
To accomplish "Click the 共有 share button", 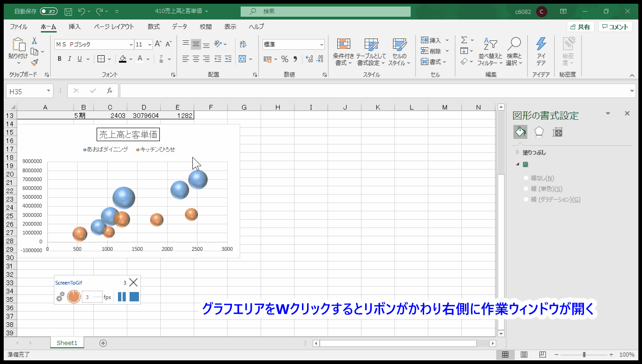I will click(x=580, y=27).
